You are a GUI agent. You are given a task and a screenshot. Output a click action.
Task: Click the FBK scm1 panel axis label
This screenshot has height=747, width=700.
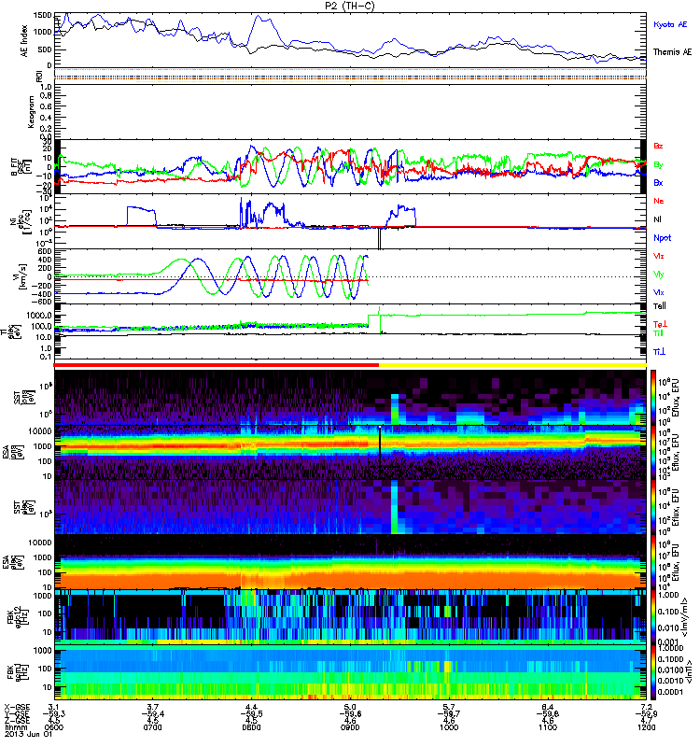click(20, 671)
